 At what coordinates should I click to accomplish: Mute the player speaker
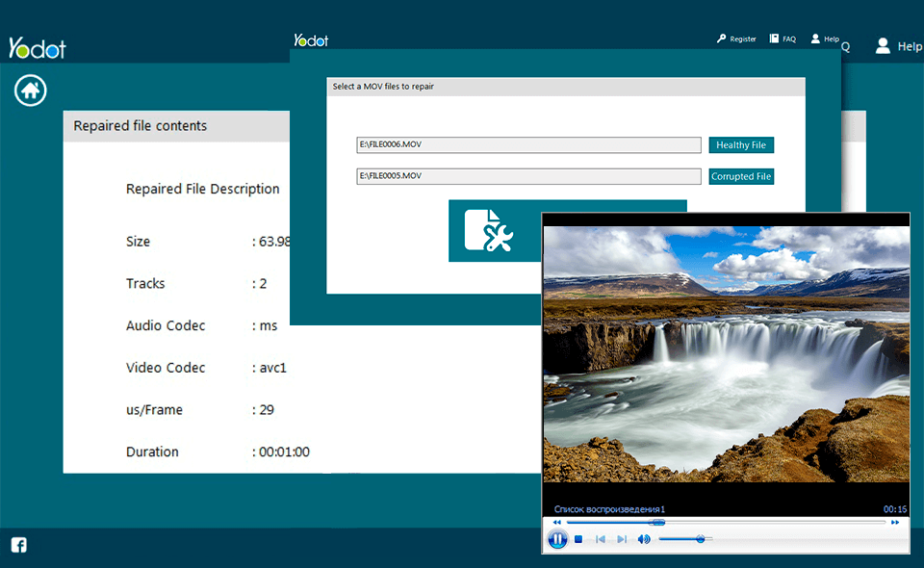pyautogui.click(x=643, y=539)
